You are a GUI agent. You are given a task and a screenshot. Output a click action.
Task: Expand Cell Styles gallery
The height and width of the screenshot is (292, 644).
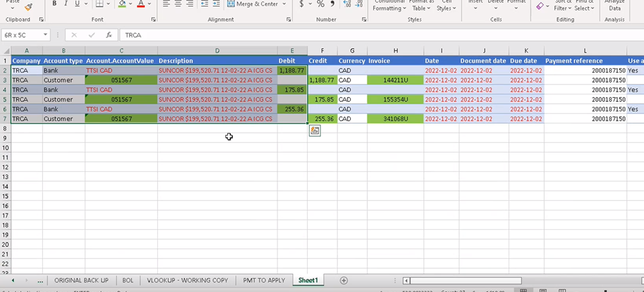point(446,5)
